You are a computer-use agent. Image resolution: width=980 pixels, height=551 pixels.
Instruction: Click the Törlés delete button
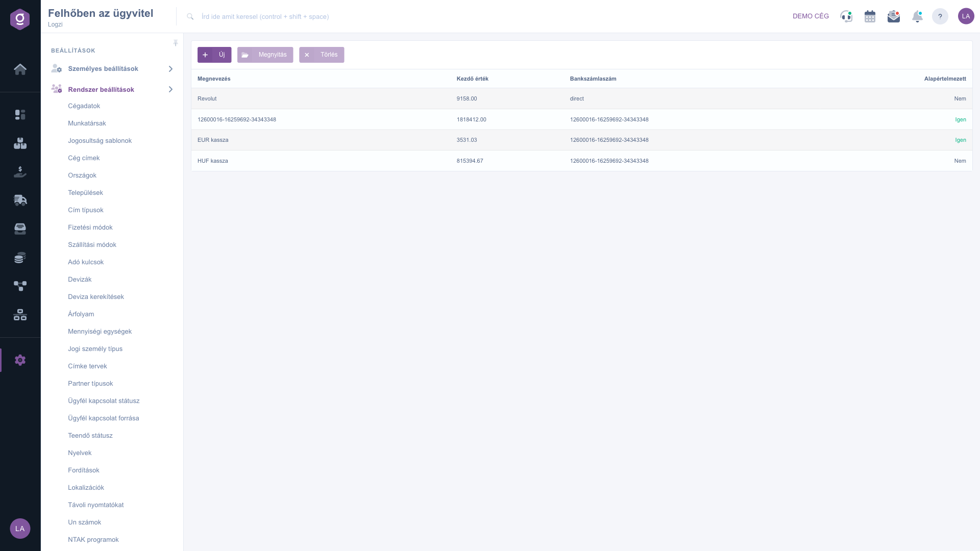[322, 55]
